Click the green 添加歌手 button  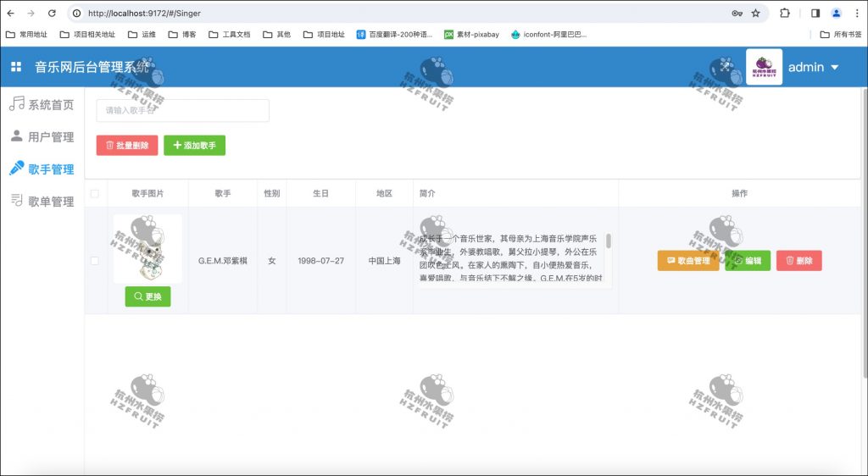[x=194, y=146]
